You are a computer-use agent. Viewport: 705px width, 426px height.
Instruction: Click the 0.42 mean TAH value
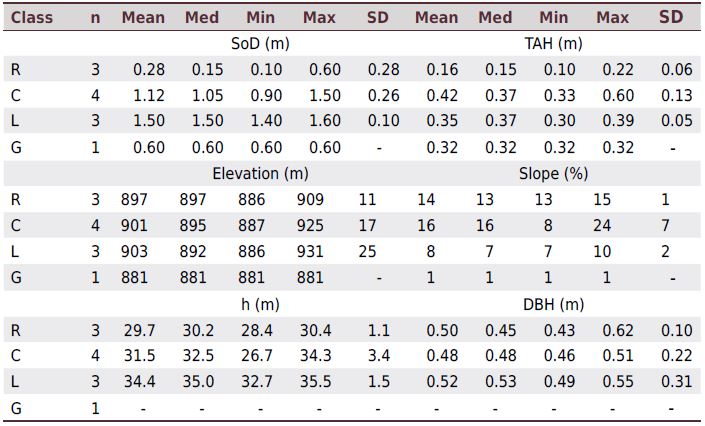[x=442, y=96]
